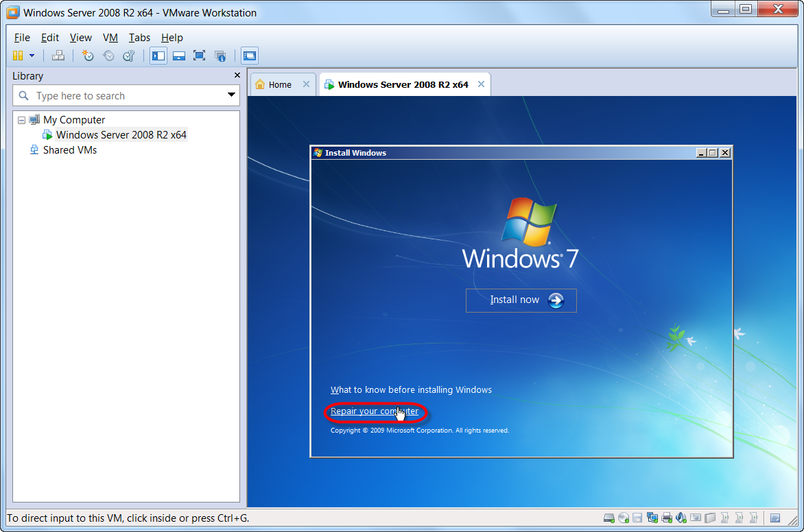The height and width of the screenshot is (532, 804).
Task: Click the sound card status icon
Action: coord(681,518)
